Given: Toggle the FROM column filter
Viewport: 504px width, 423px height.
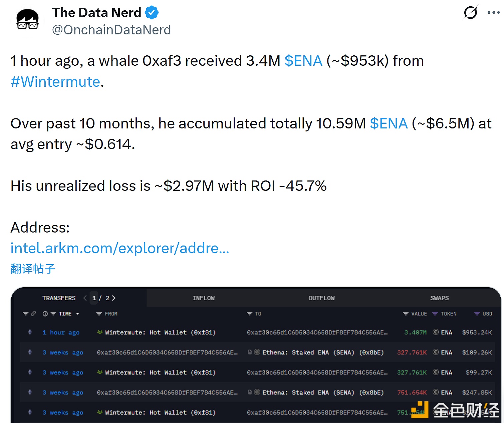Looking at the screenshot, I should point(99,314).
